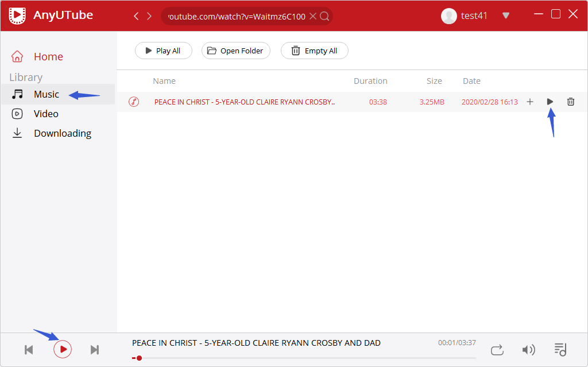Click the 2020/02/28 16:13 date
Viewport: 588px width, 367px height.
click(490, 102)
